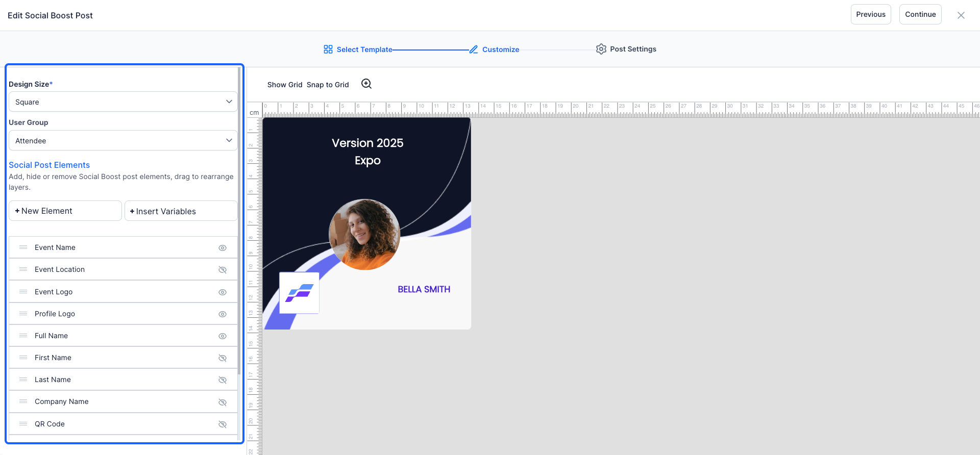Open the Design Size dropdown
The width and height of the screenshot is (980, 455).
pos(123,102)
